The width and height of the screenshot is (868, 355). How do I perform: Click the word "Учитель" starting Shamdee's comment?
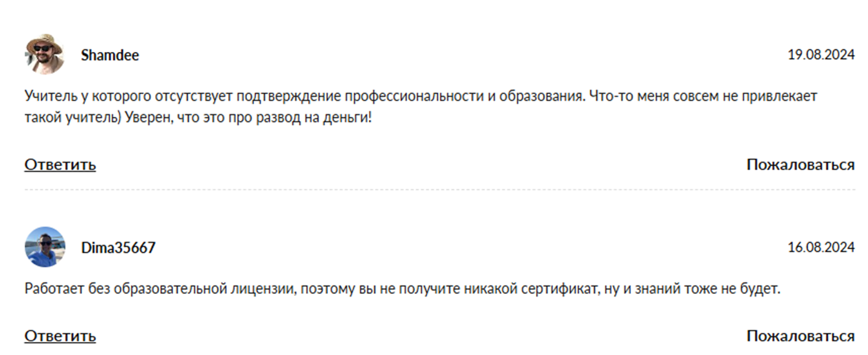[46, 97]
